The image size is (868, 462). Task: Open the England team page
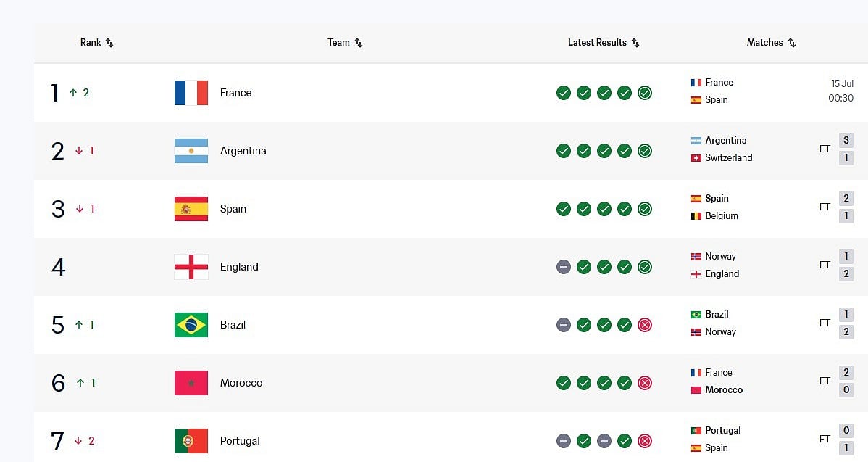tap(239, 267)
